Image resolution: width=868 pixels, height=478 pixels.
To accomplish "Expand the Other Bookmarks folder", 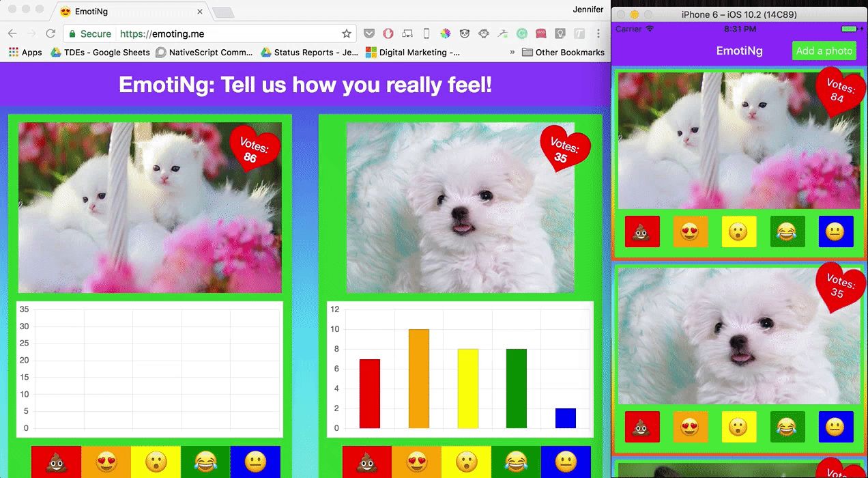I will 563,52.
